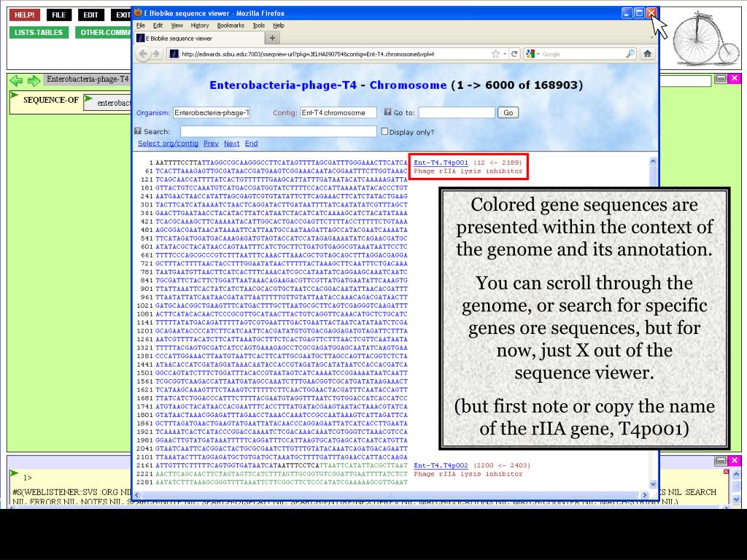This screenshot has height=560, width=747.
Task: Close the sequence viewer with the red X
Action: [651, 13]
